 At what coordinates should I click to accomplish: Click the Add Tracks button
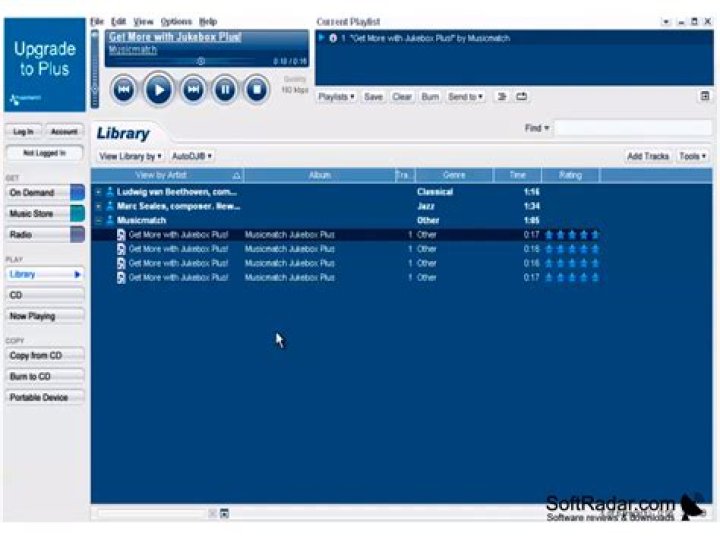pos(647,156)
